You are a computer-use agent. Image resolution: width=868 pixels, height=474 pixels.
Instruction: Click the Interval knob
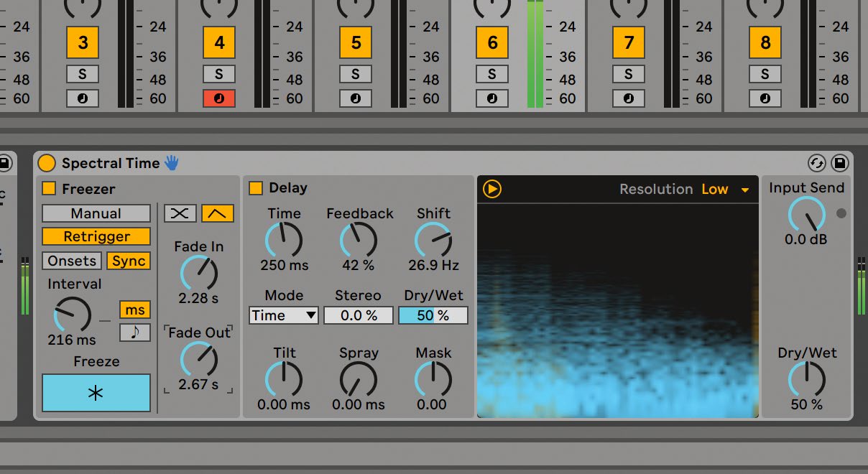[x=73, y=315]
